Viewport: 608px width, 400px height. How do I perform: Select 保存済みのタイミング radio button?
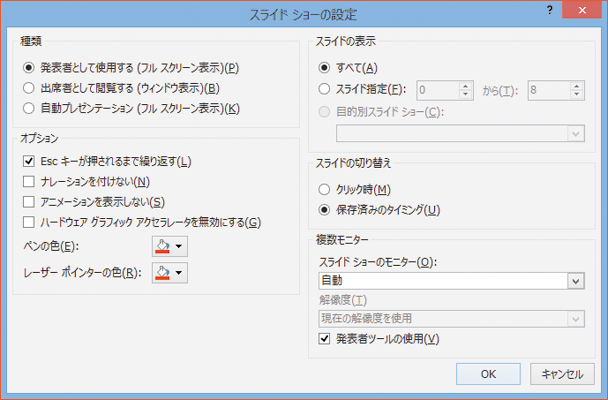coord(324,210)
